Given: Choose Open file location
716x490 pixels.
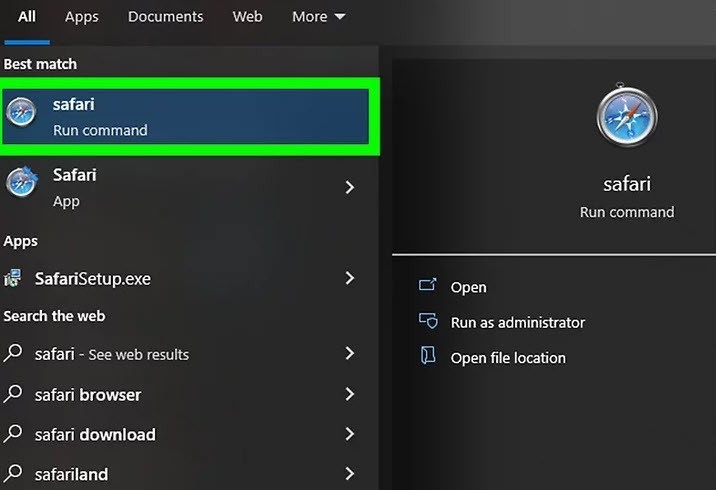Looking at the screenshot, I should (508, 358).
